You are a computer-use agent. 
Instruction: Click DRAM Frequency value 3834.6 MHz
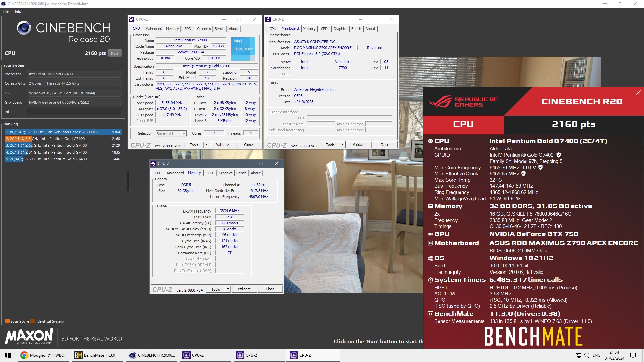tap(229, 211)
